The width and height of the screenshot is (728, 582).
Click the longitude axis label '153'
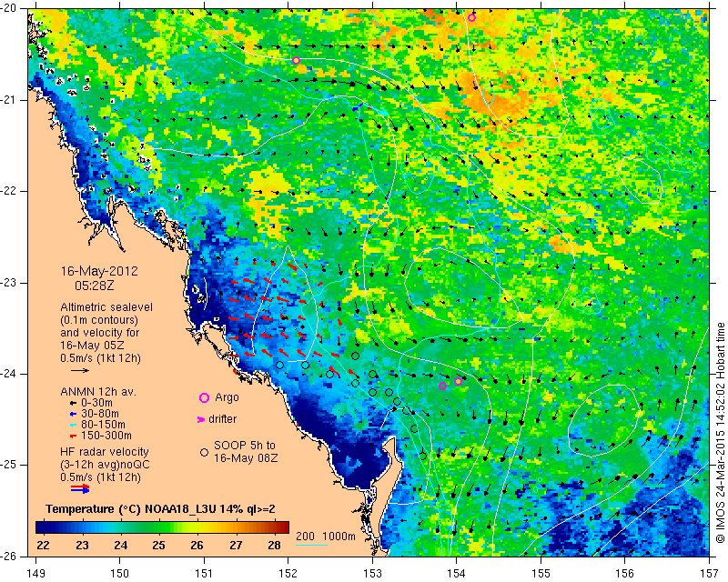(372, 573)
